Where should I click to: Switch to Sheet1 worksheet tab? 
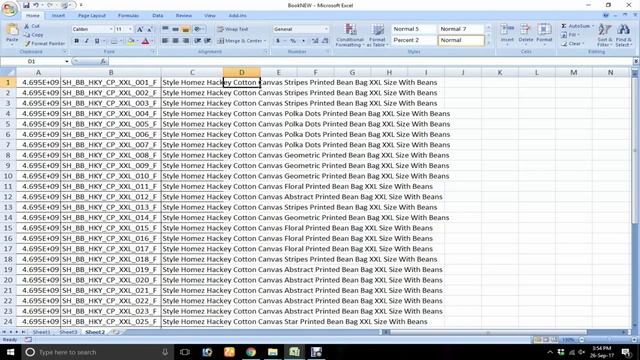[x=41, y=332]
